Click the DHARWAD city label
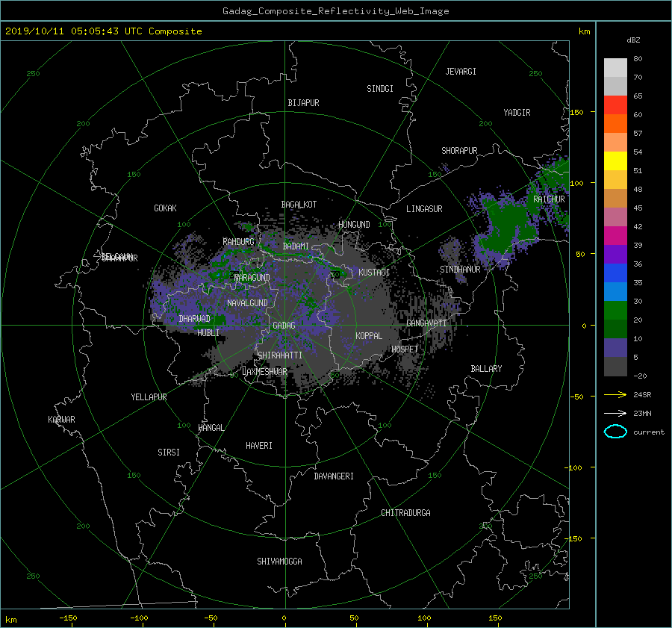672x628 pixels. (194, 319)
